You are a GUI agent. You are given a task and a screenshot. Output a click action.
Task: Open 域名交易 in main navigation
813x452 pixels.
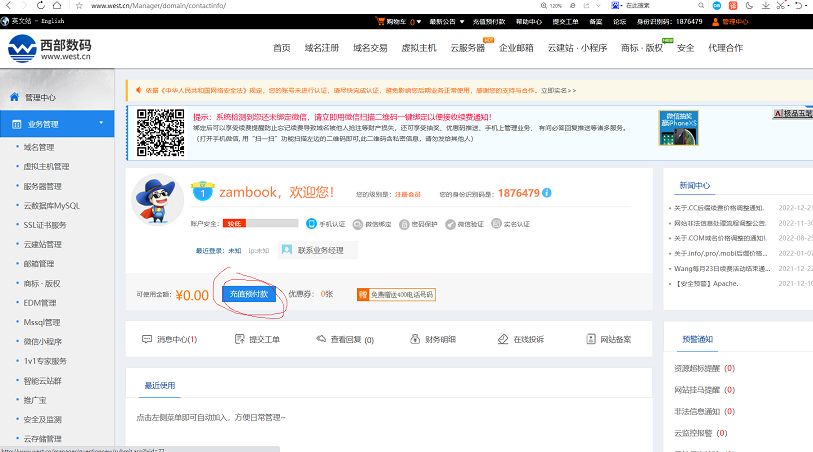pyautogui.click(x=370, y=48)
